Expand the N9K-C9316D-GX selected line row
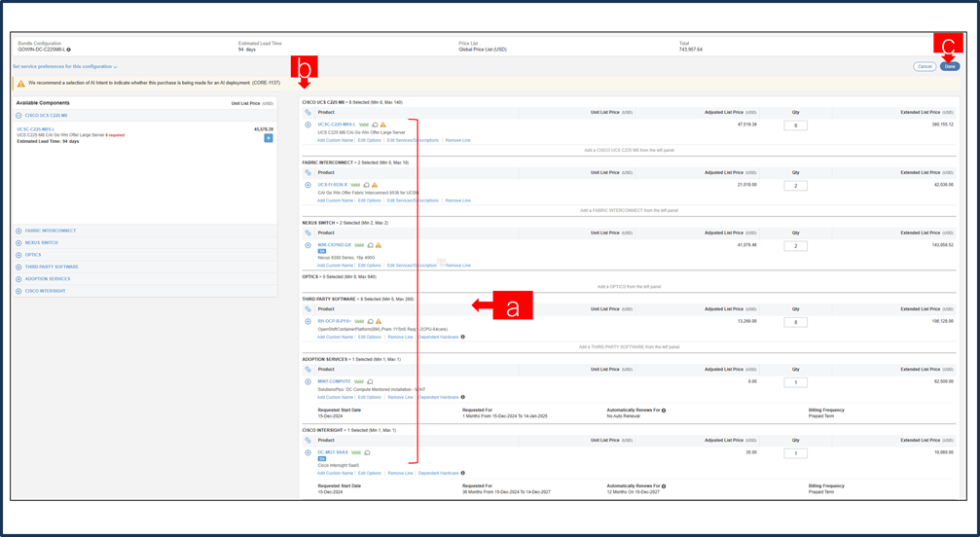The width and height of the screenshot is (980, 537). click(x=309, y=245)
